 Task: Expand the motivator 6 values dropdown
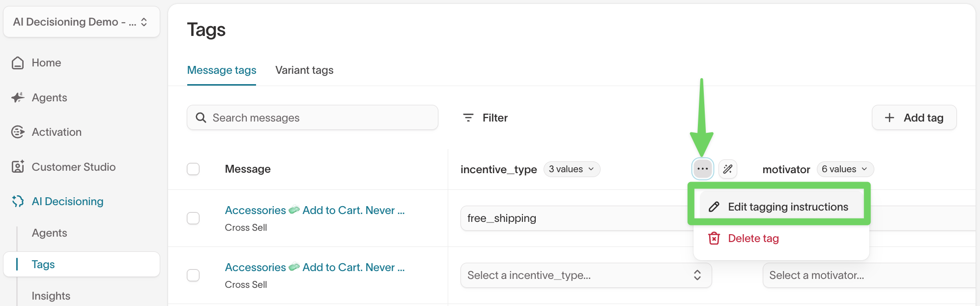pyautogui.click(x=845, y=169)
